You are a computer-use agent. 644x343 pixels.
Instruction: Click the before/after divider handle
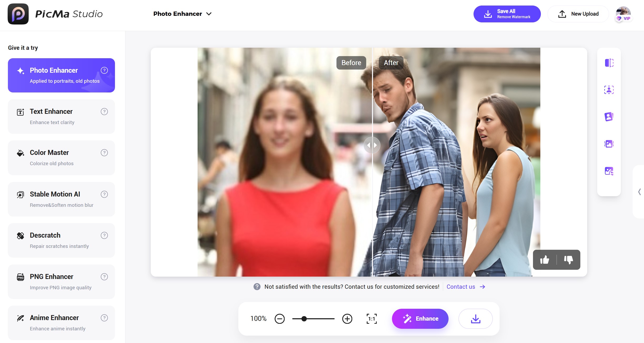372,145
